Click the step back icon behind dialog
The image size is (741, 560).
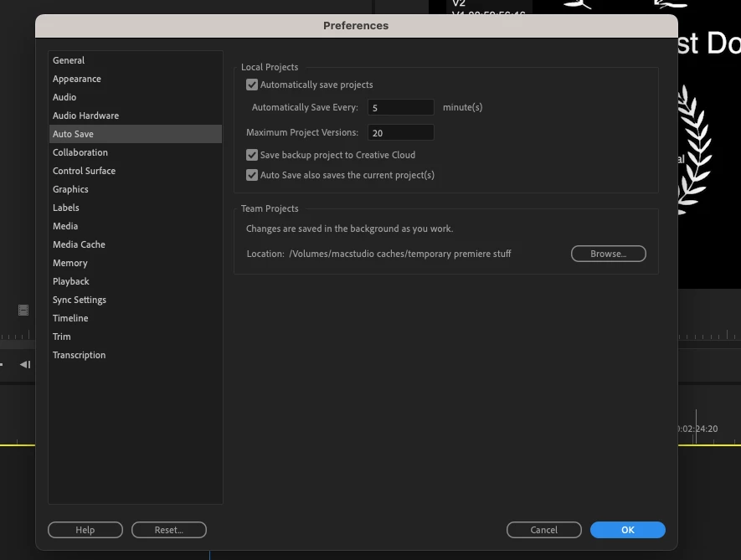point(25,364)
